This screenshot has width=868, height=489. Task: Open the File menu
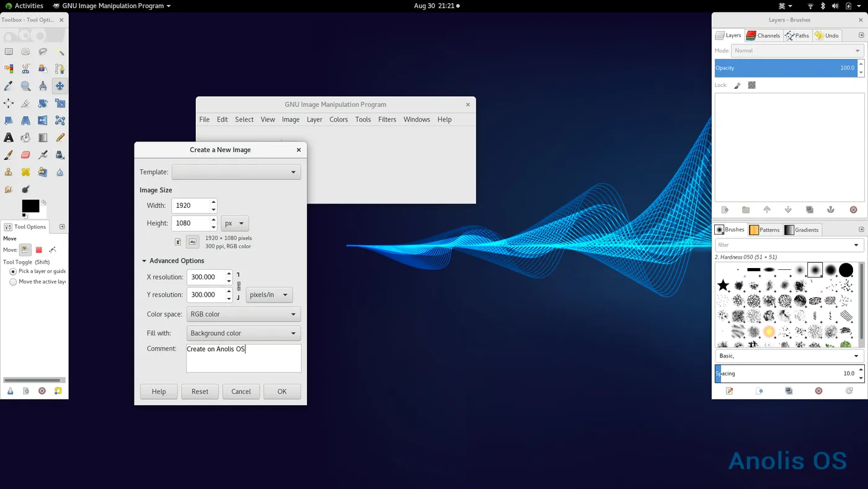click(x=204, y=119)
